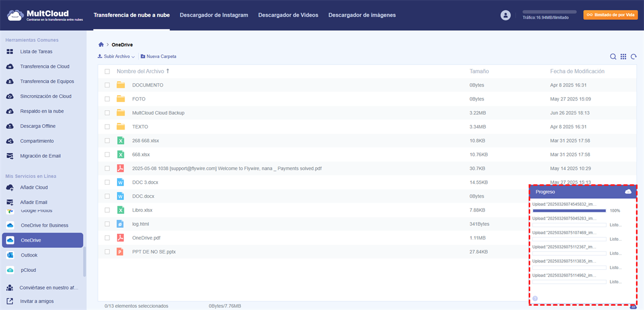
Task: Open Descargador de imágenes tab
Action: (362, 15)
